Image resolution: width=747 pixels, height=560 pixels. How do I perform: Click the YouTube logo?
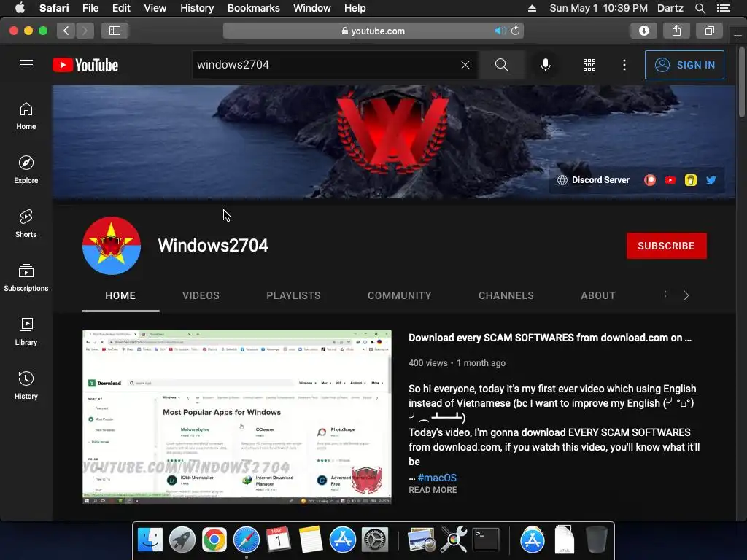85,65
